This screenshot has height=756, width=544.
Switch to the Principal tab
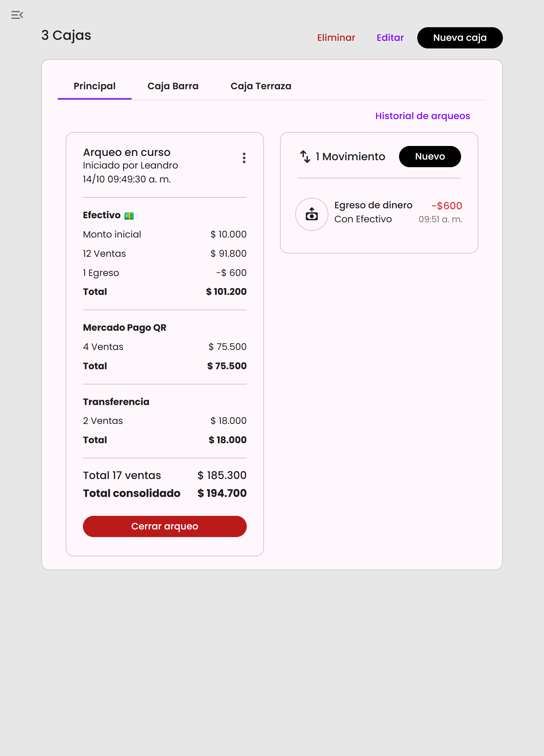pos(94,86)
